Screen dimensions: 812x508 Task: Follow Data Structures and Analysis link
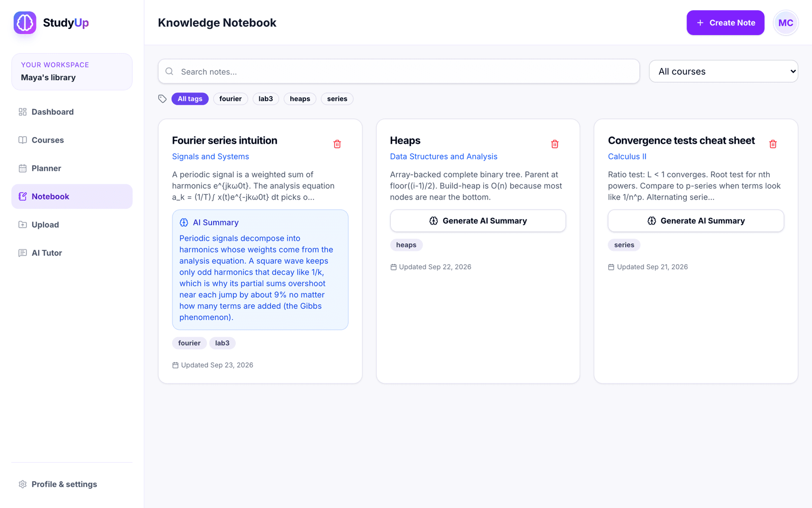(444, 156)
